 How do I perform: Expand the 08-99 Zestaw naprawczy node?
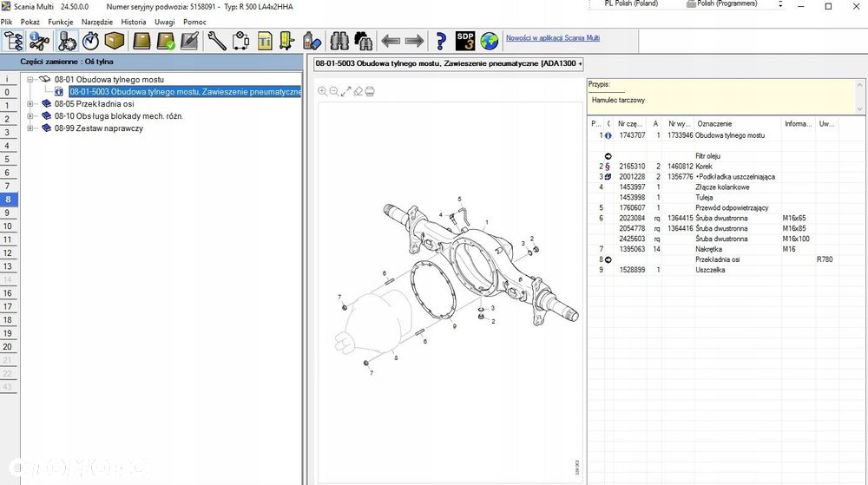coord(30,128)
